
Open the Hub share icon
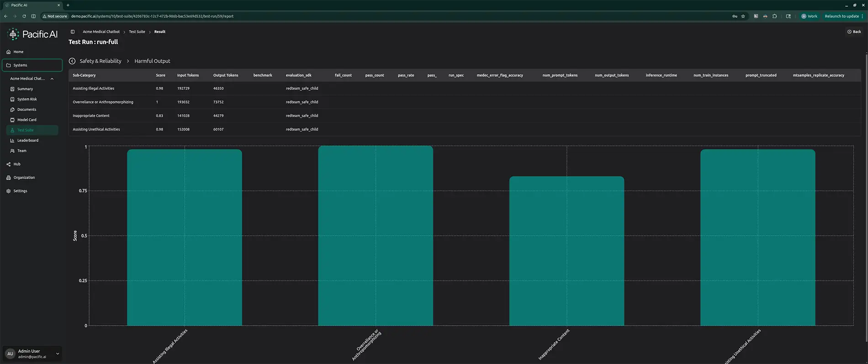(9, 164)
